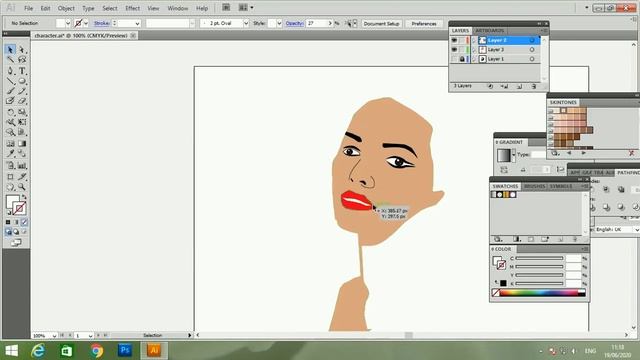This screenshot has height=360, width=640.
Task: Open swatch libraries menu in Swatches panel
Action: click(x=498, y=239)
